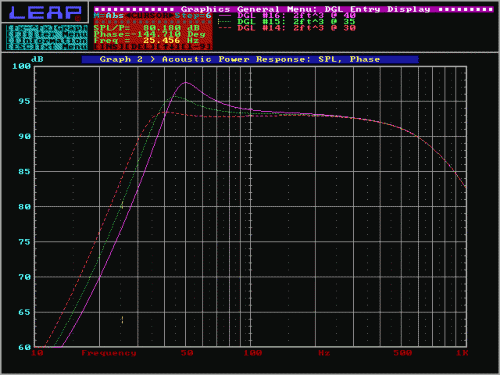Choose the [ESC] Txt Menu entry

(x=47, y=47)
